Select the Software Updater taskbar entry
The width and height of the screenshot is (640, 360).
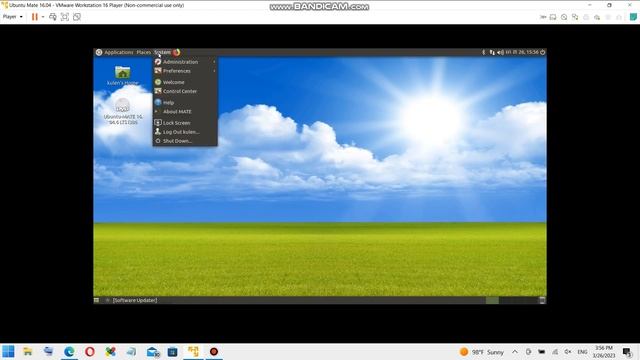pos(131,300)
